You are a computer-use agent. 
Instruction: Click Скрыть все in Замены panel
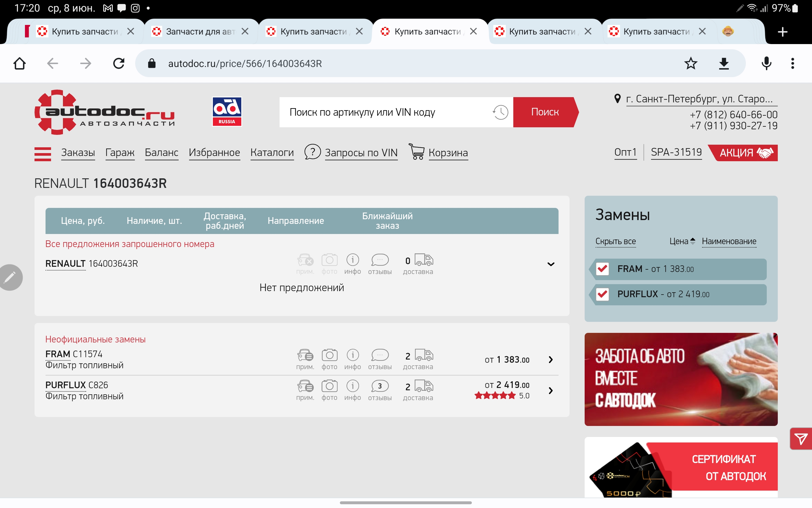[x=615, y=241]
